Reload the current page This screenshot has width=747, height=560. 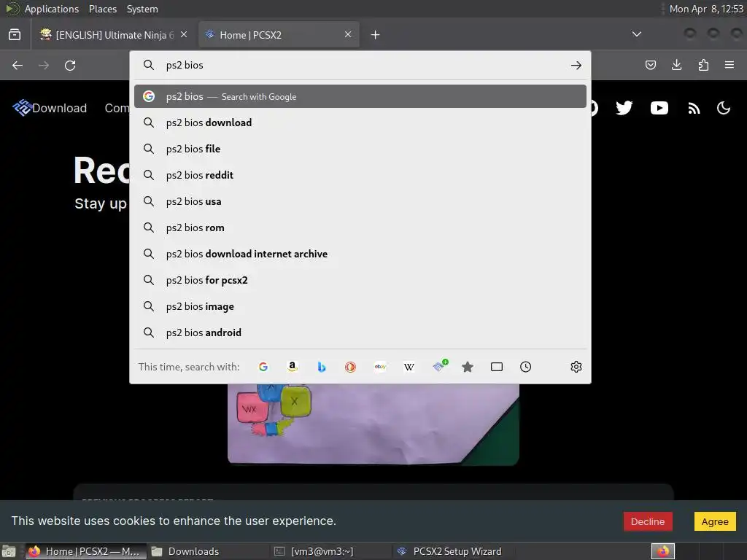pyautogui.click(x=70, y=65)
